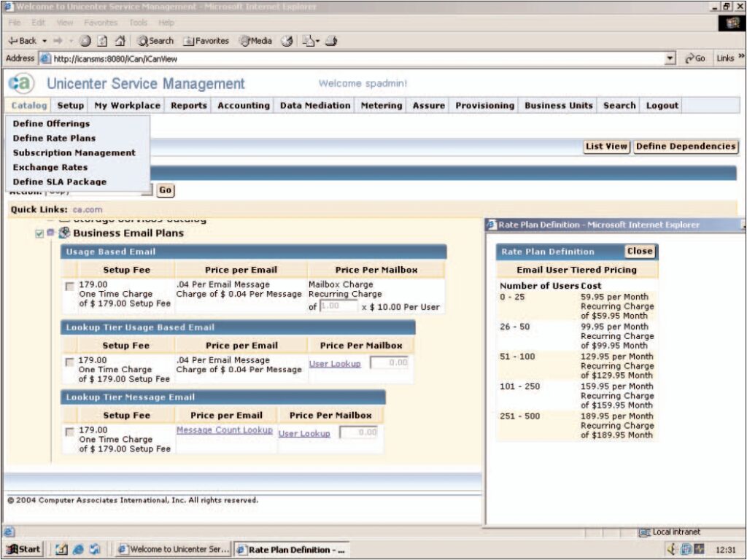Check the Usage Based Email plan checkbox
This screenshot has height=560, width=747.
coord(70,286)
